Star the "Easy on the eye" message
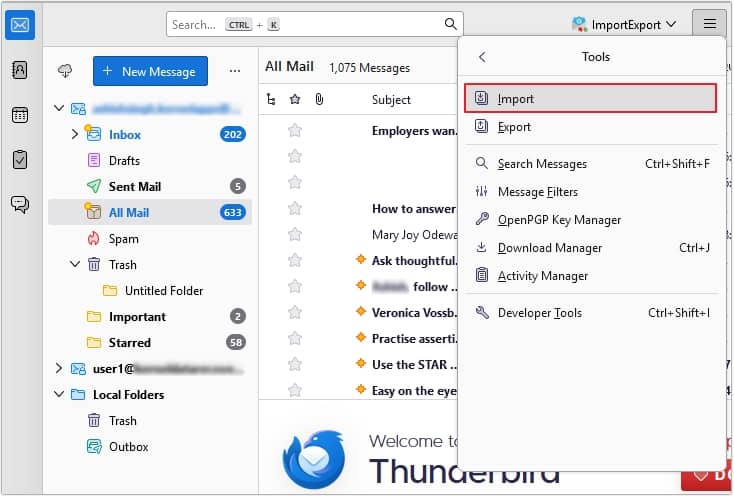The image size is (734, 497). 295,390
